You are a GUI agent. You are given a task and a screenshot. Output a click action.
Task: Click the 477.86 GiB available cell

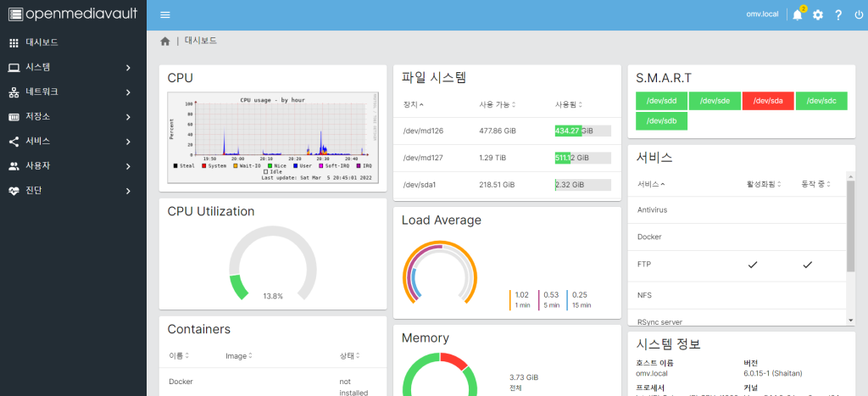coord(498,131)
